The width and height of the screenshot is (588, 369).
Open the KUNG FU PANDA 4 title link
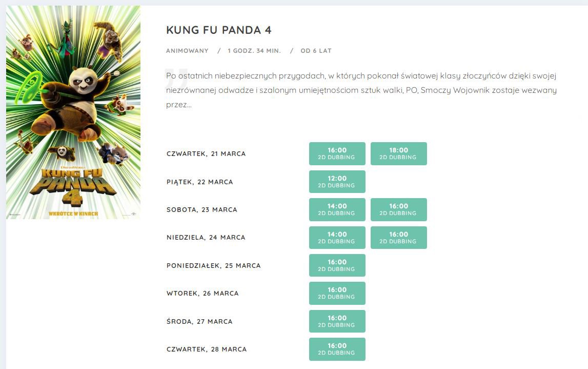point(218,30)
